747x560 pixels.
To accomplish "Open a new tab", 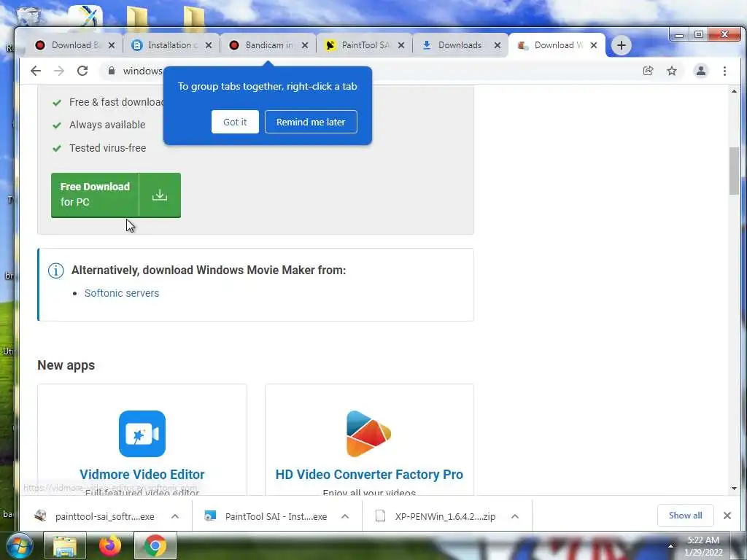I will (622, 45).
